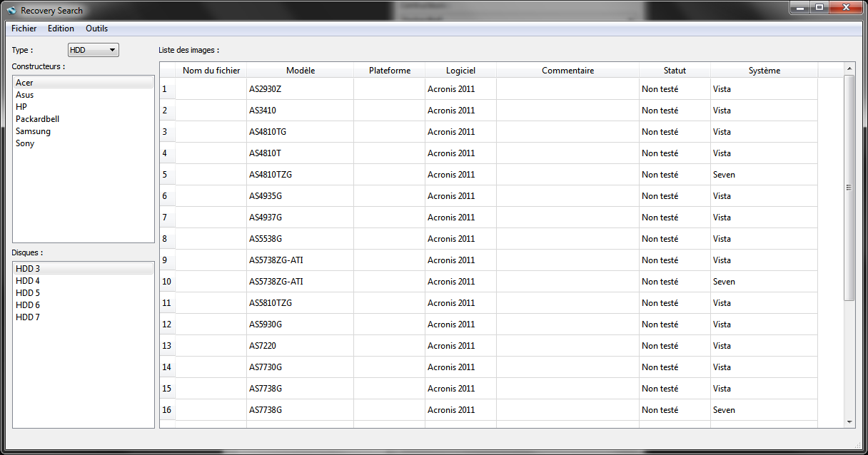Select Asus in the Constructeurs list

tap(25, 95)
